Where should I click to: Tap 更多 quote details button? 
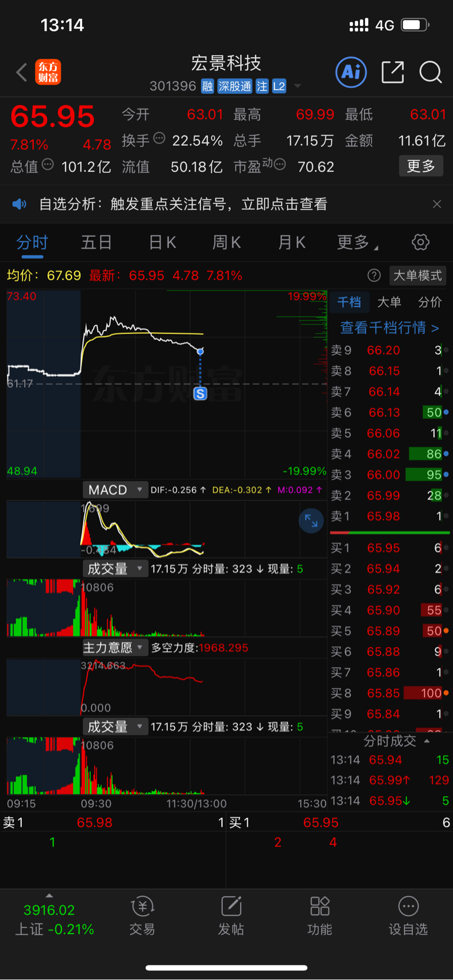coord(421,166)
